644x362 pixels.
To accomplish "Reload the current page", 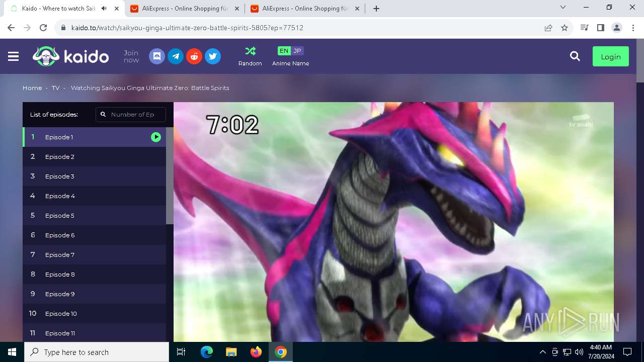I will coord(43,28).
